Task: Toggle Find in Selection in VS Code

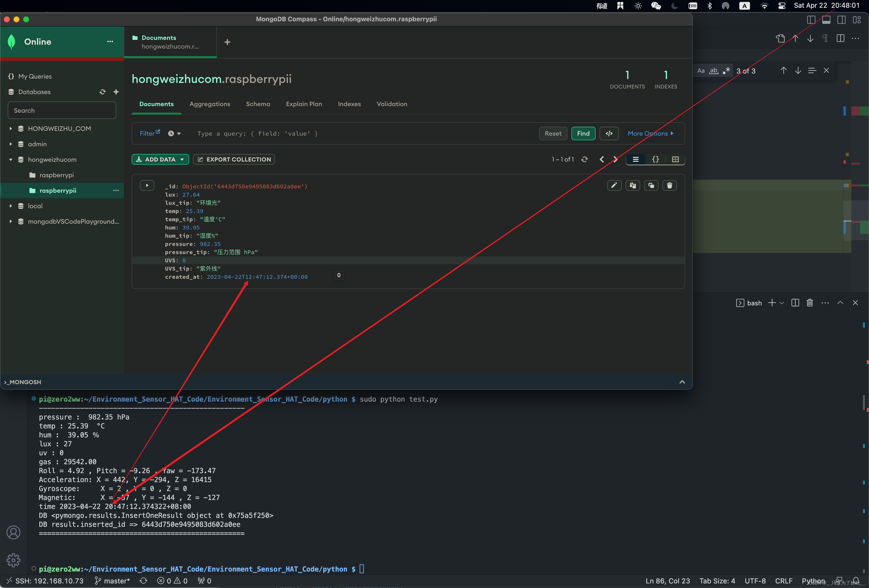Action: click(x=812, y=71)
